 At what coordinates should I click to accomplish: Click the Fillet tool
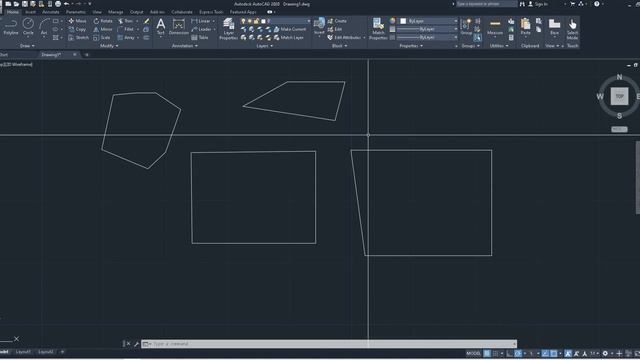pyautogui.click(x=126, y=29)
